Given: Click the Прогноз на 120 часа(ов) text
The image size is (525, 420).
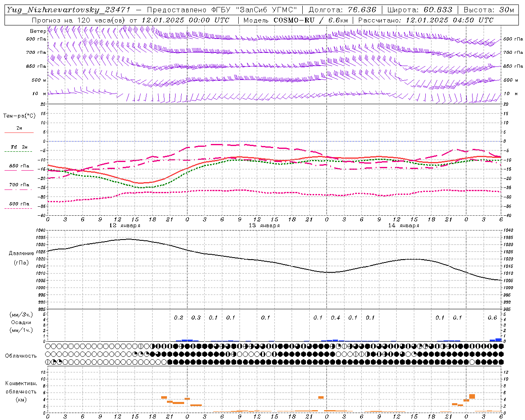Looking at the screenshot, I should point(79,20).
